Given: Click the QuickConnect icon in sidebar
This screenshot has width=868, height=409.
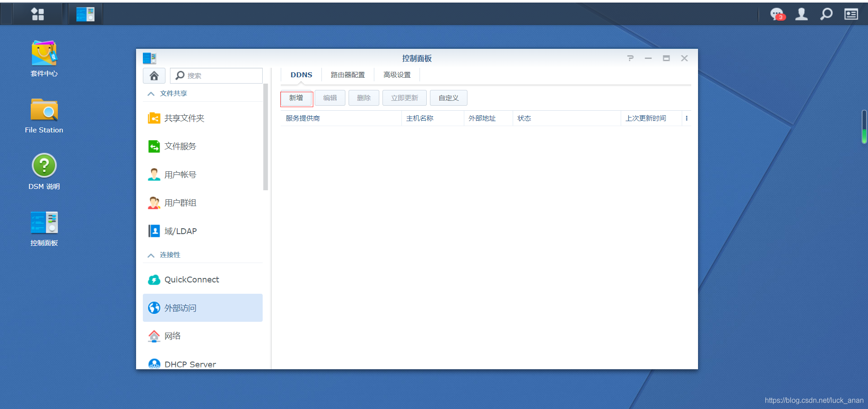Looking at the screenshot, I should point(154,280).
